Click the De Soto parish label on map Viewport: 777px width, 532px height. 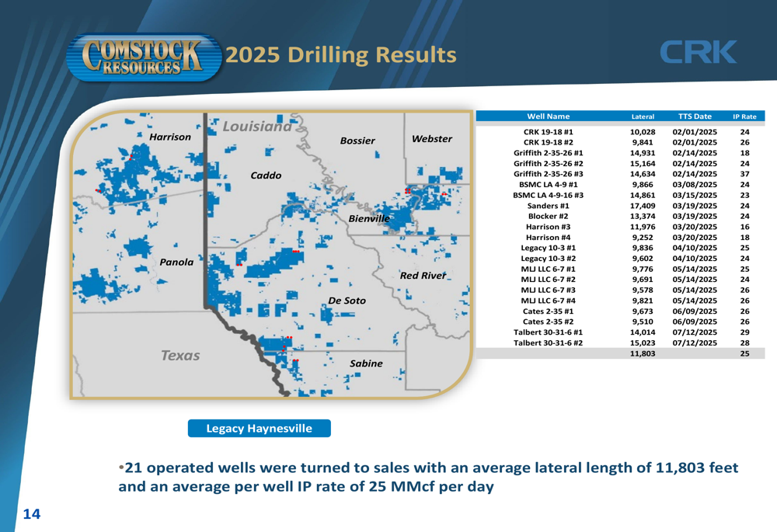point(347,301)
